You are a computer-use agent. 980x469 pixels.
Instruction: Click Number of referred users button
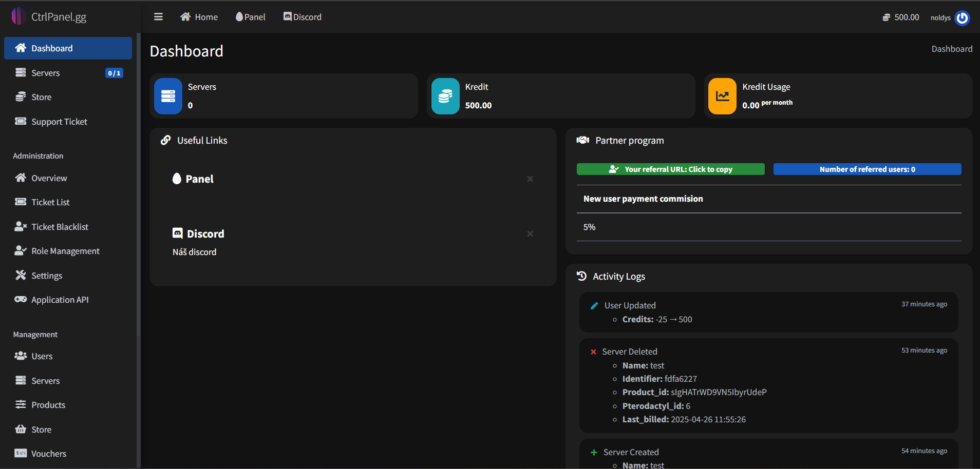click(x=867, y=169)
